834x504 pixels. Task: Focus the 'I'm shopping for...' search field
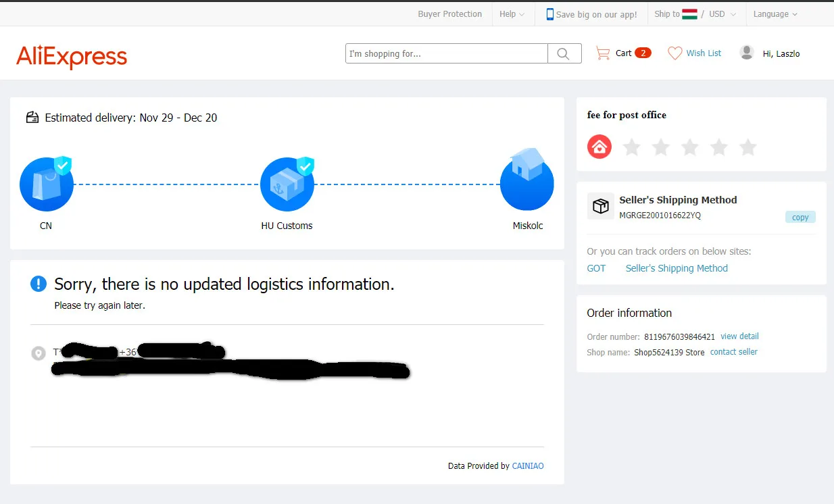tap(447, 53)
